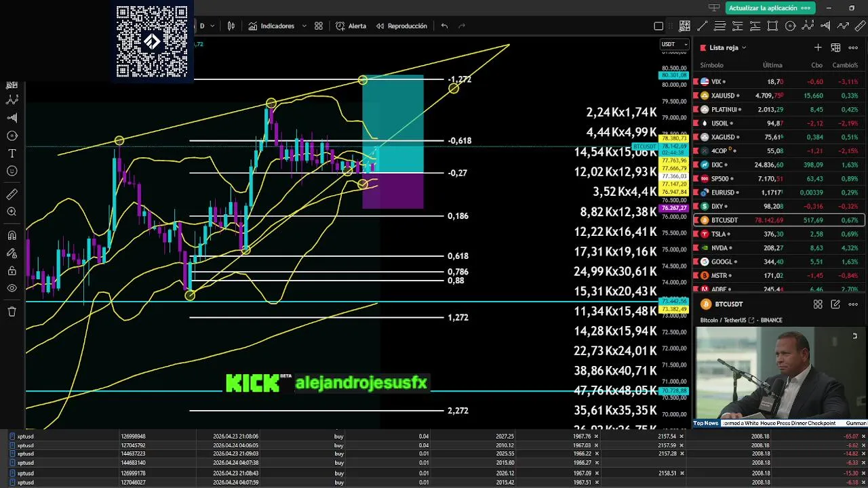The height and width of the screenshot is (488, 868).
Task: Select SP500 in the watchlist
Action: click(778, 179)
